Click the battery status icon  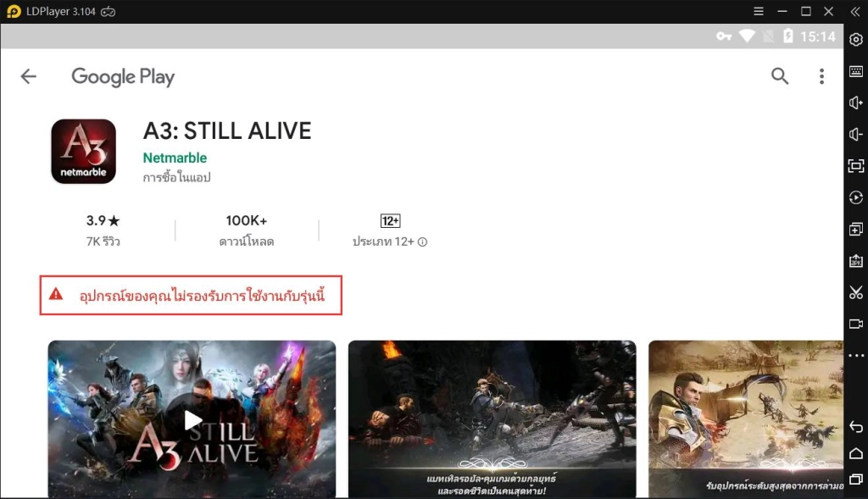click(x=788, y=36)
